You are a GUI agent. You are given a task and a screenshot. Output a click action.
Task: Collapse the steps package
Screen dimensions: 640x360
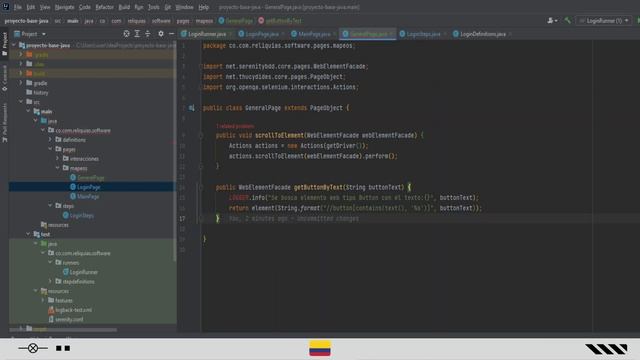point(50,206)
